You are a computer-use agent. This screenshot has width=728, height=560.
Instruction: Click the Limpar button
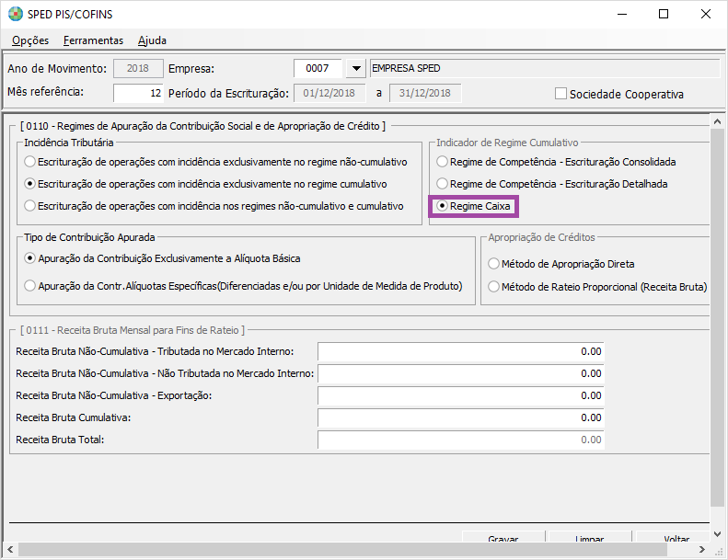click(x=590, y=538)
